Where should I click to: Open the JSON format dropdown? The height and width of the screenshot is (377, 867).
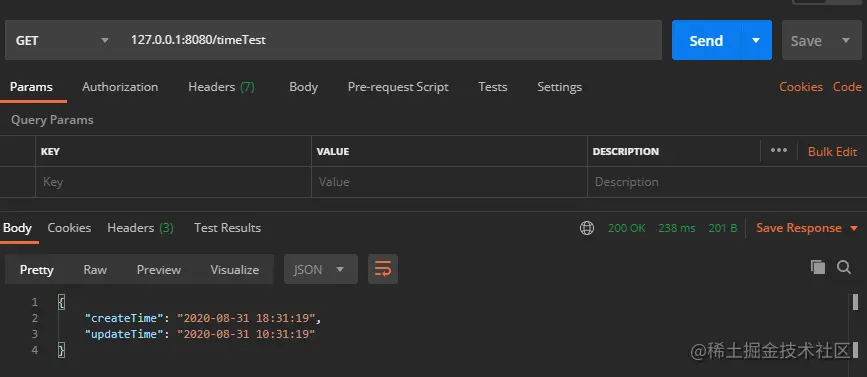pyautogui.click(x=321, y=269)
